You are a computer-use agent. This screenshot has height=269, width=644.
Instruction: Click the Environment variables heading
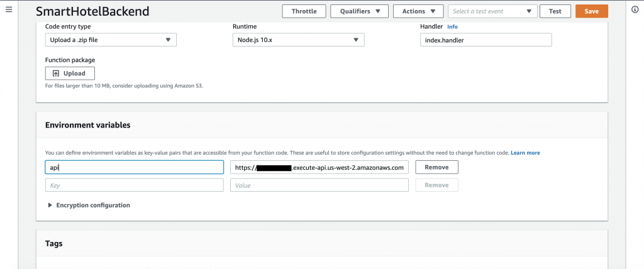pyautogui.click(x=88, y=125)
